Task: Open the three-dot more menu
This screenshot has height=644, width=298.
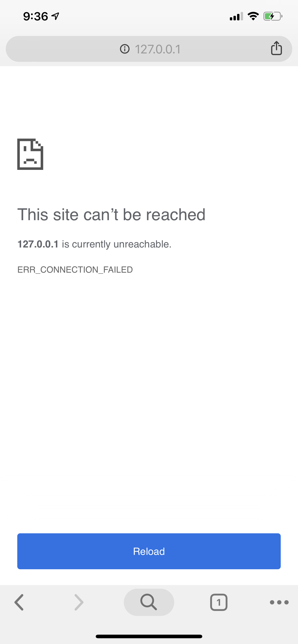Action: coord(279,602)
